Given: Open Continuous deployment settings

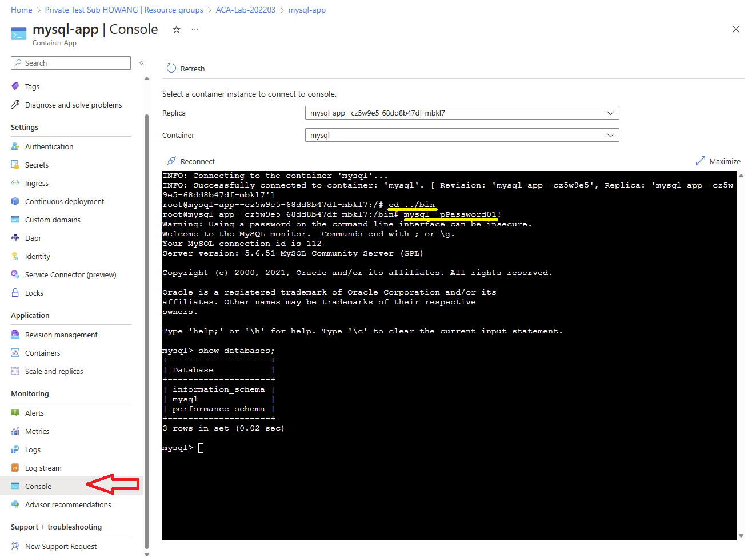Looking at the screenshot, I should [65, 202].
